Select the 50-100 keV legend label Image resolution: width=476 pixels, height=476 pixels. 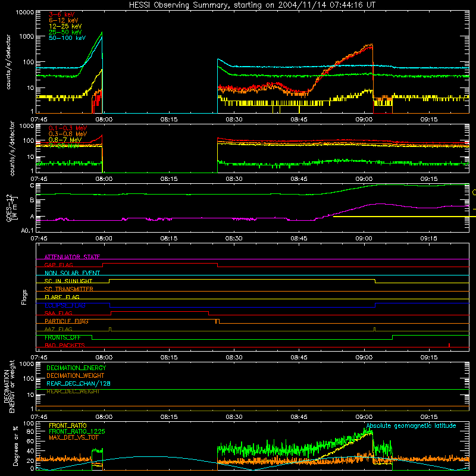tap(67, 38)
